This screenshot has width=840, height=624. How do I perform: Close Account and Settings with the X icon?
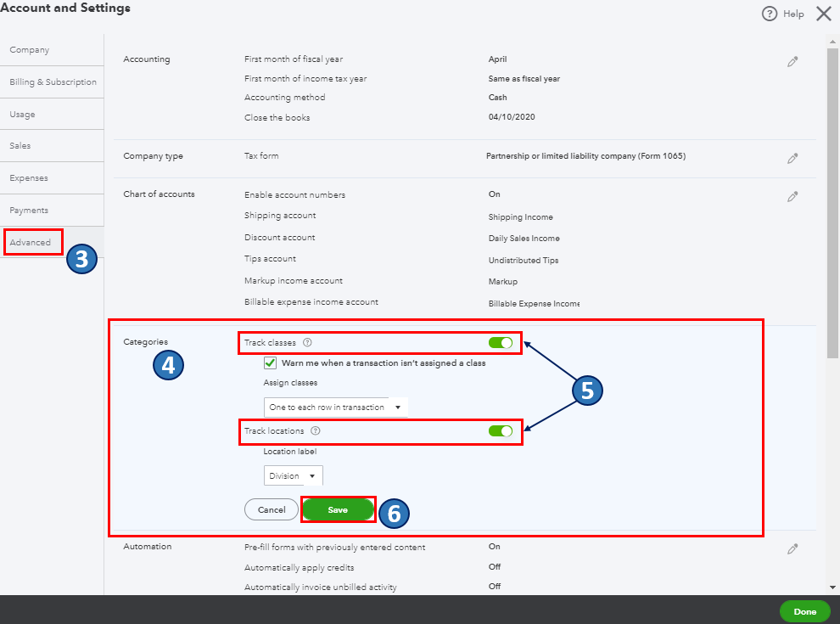click(x=823, y=14)
